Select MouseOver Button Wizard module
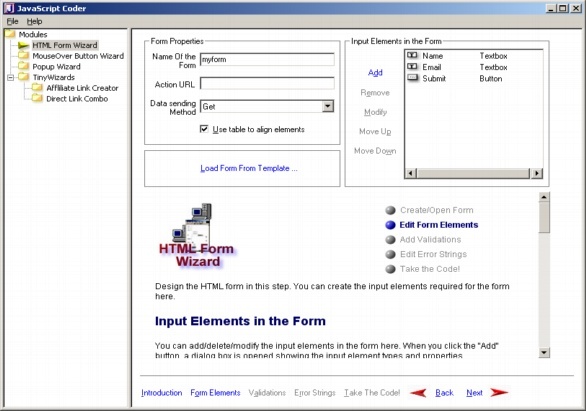 (x=78, y=56)
